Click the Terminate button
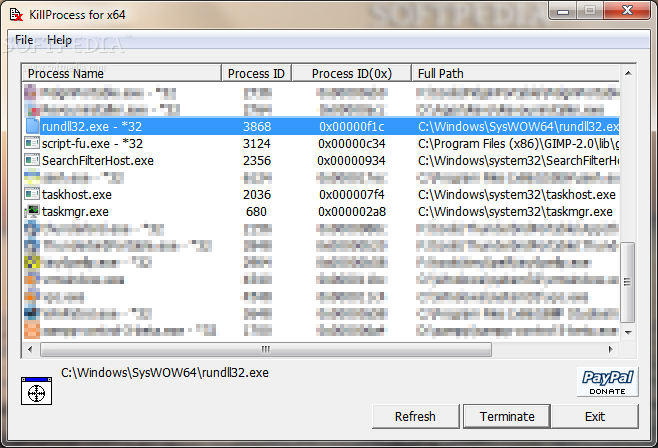 coord(507,417)
